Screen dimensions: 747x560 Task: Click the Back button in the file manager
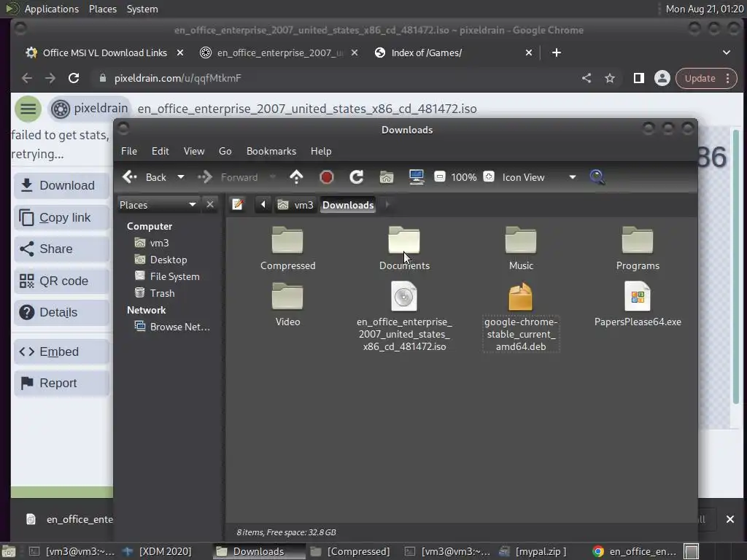(145, 177)
